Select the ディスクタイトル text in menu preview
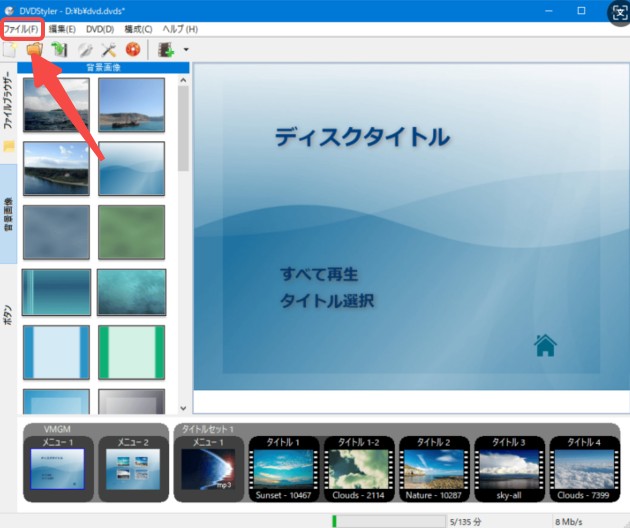 tap(362, 137)
